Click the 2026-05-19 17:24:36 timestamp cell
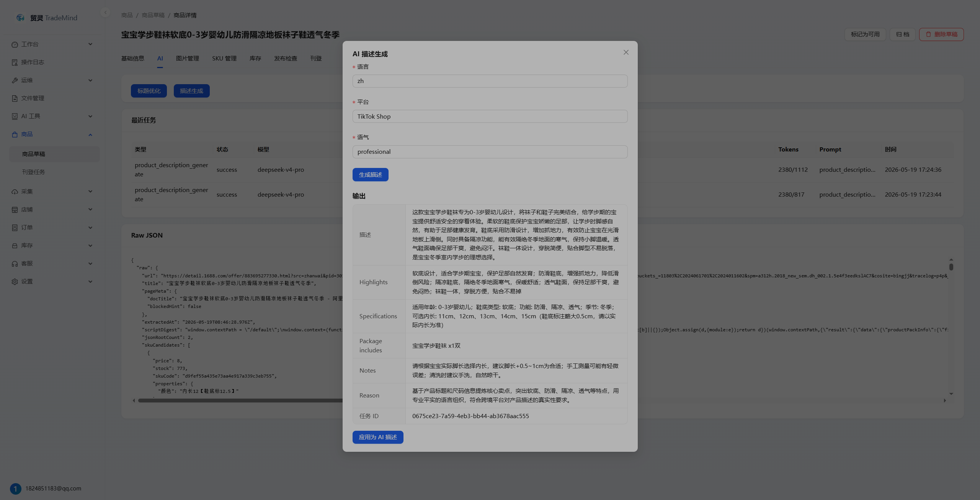Image resolution: width=980 pixels, height=500 pixels. click(x=913, y=170)
